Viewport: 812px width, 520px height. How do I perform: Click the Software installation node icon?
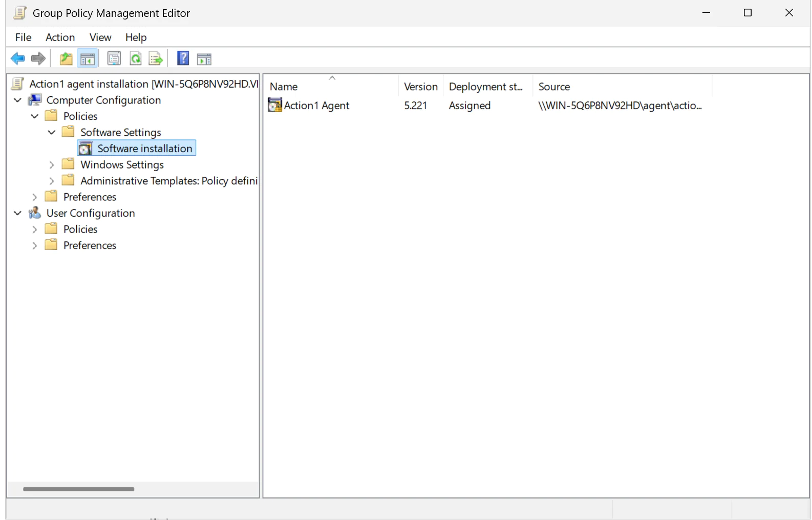point(86,149)
